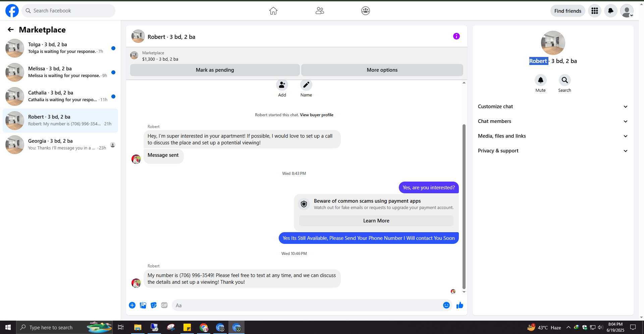This screenshot has width=644, height=334.
Task: Open File Explorer from the taskbar
Action: click(x=138, y=327)
